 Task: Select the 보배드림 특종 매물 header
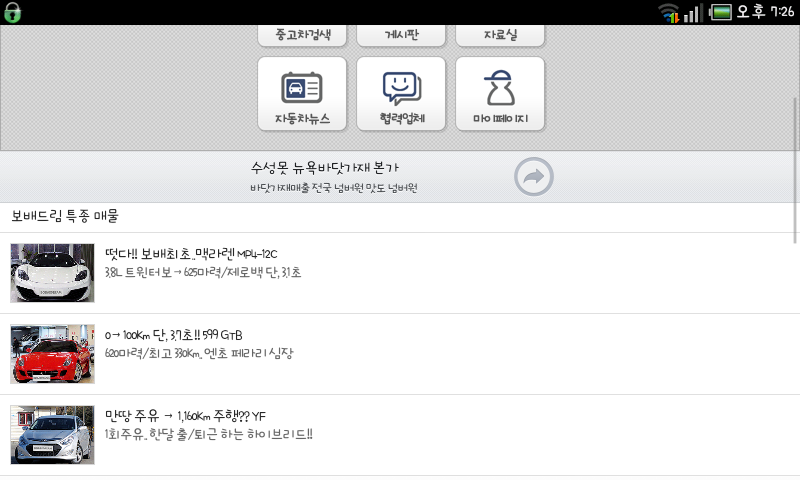click(x=65, y=216)
